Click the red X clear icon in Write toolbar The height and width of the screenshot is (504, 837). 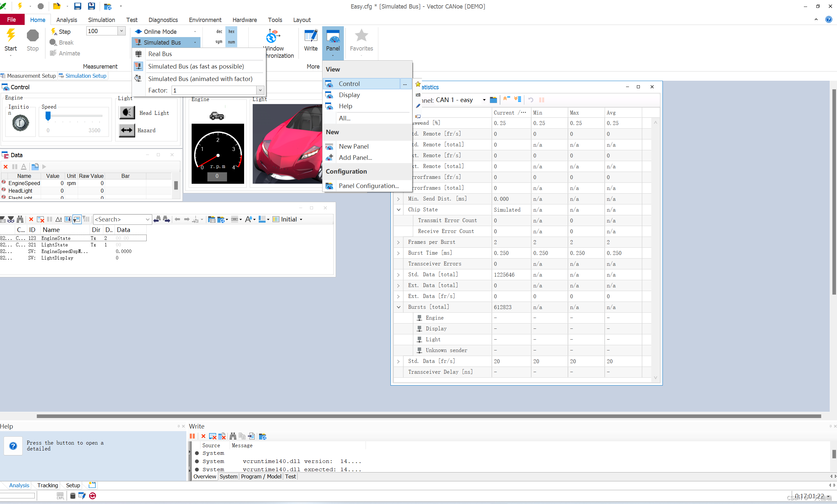(203, 436)
